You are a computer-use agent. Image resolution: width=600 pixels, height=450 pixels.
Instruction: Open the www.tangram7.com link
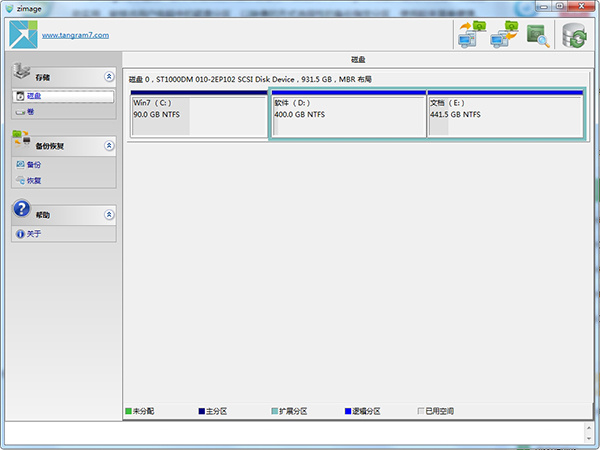pos(75,35)
